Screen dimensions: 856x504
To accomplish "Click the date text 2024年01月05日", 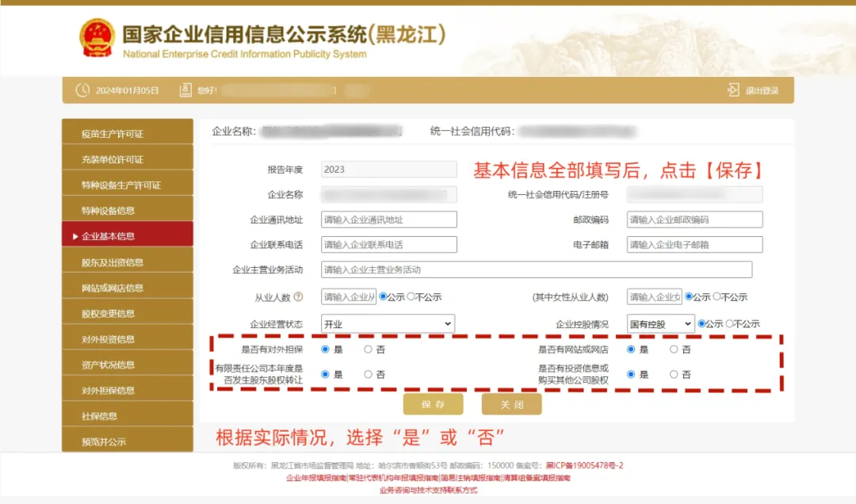I will tap(127, 90).
